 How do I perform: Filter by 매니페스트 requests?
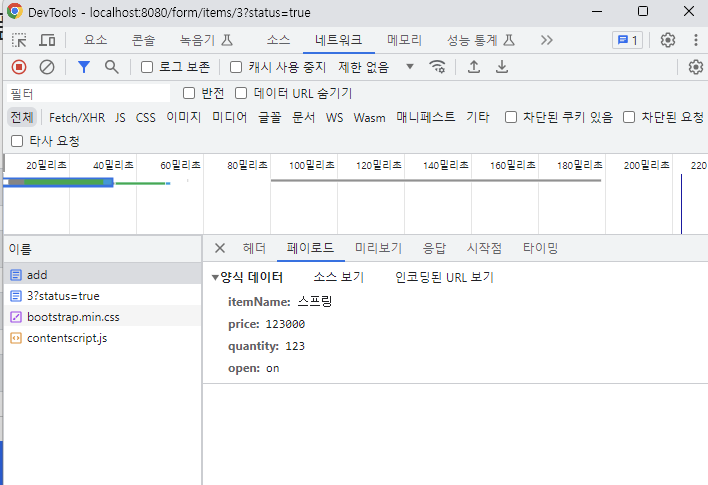pyautogui.click(x=425, y=117)
